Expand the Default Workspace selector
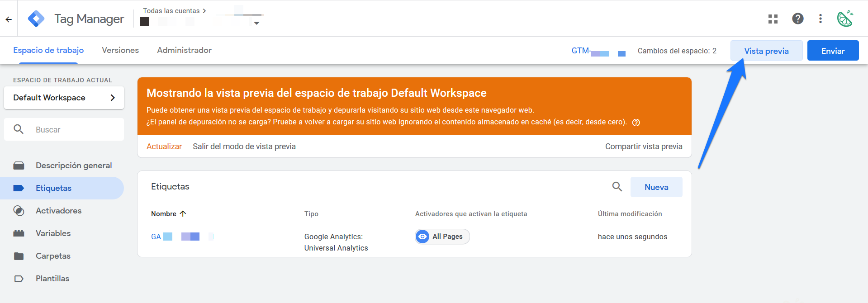This screenshot has height=303, width=868. click(x=64, y=98)
